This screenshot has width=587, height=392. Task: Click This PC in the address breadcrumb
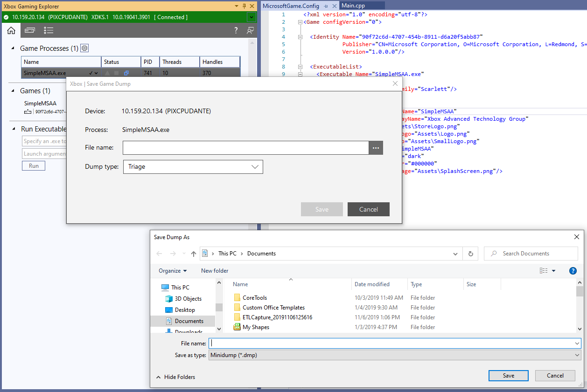pos(227,254)
